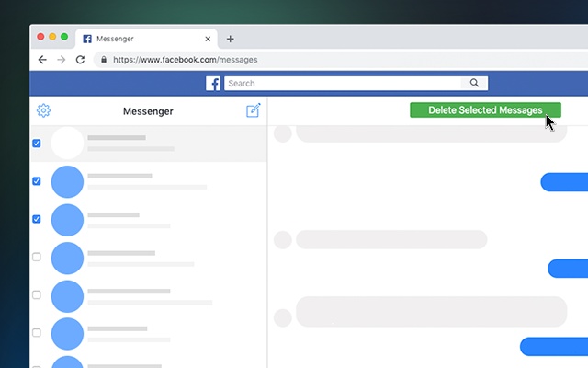588x368 pixels.
Task: Click the macOS green maximize button
Action: 64,37
